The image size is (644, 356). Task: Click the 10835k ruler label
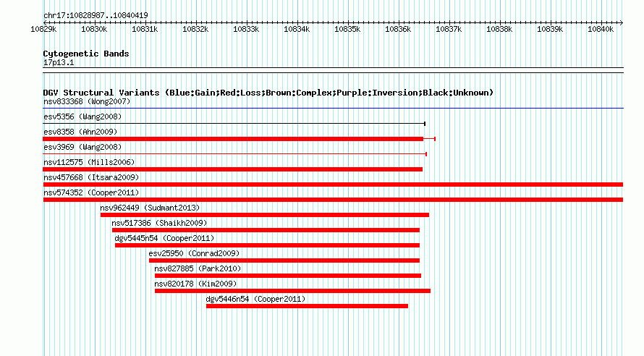pos(347,29)
